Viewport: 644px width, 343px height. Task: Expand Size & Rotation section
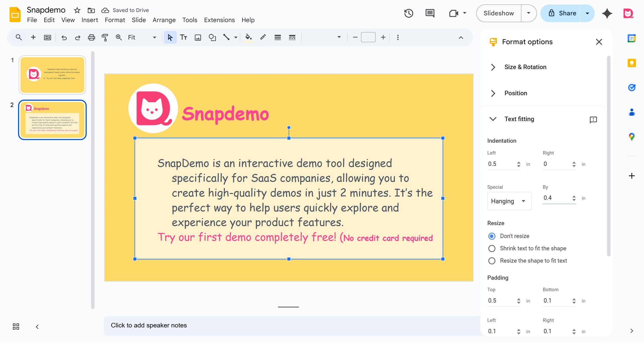tap(493, 67)
